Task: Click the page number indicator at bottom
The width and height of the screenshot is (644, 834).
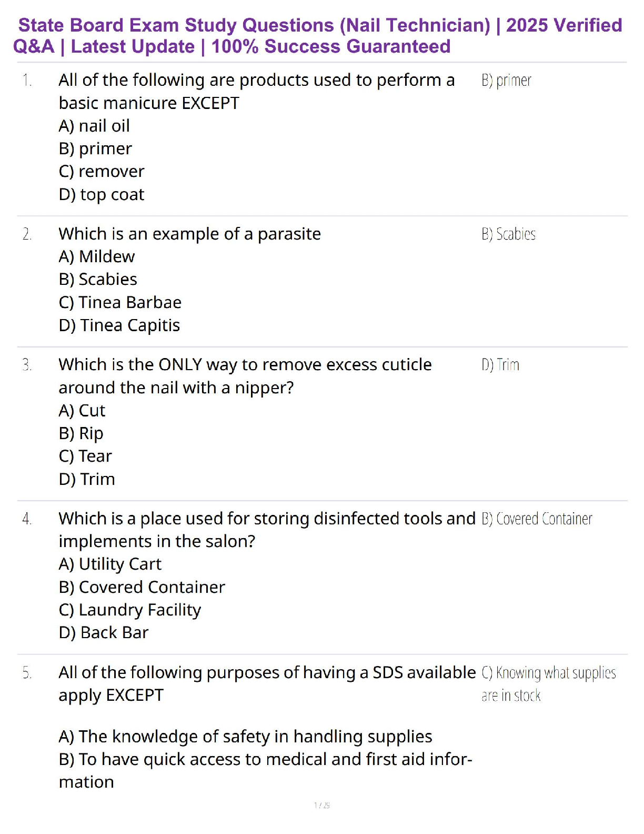Action: click(322, 805)
